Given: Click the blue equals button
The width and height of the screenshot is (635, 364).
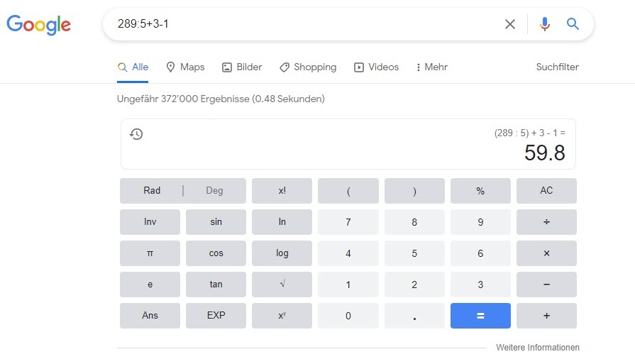Looking at the screenshot, I should pos(480,316).
